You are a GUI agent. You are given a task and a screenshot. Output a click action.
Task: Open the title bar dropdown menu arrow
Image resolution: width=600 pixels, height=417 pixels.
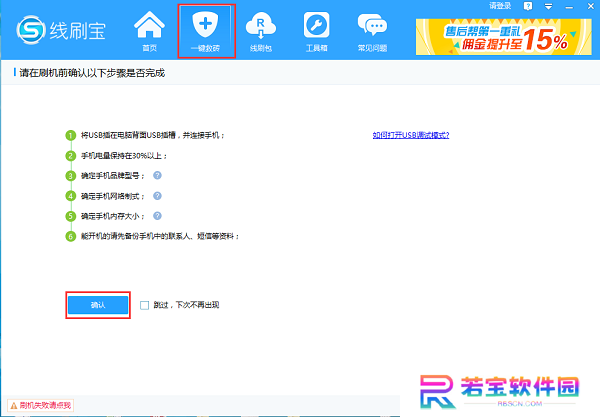point(548,7)
